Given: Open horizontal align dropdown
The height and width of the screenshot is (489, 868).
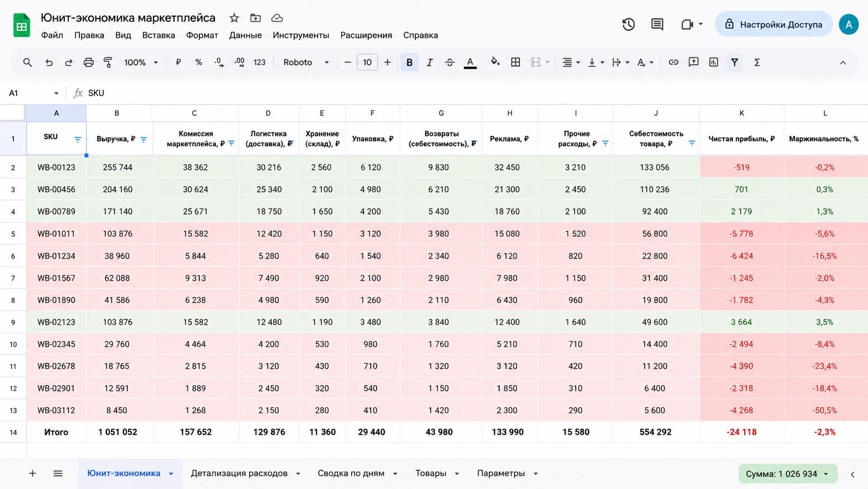Looking at the screenshot, I should tap(571, 62).
